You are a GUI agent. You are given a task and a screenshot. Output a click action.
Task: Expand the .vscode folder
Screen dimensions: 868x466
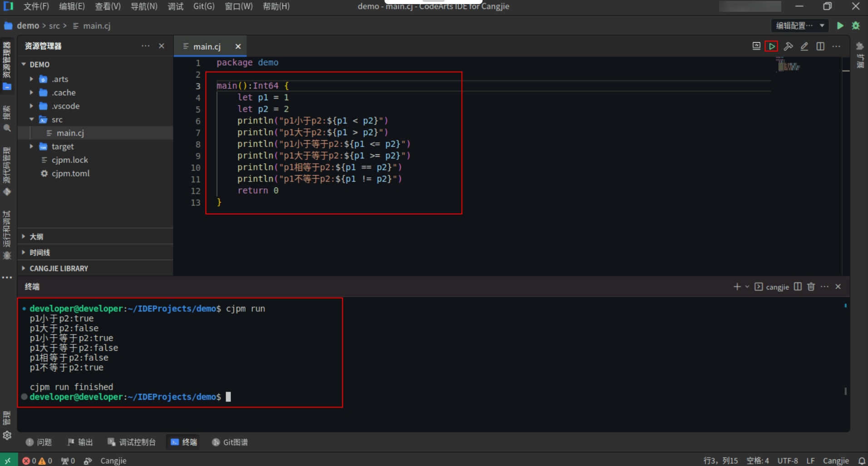pyautogui.click(x=31, y=106)
